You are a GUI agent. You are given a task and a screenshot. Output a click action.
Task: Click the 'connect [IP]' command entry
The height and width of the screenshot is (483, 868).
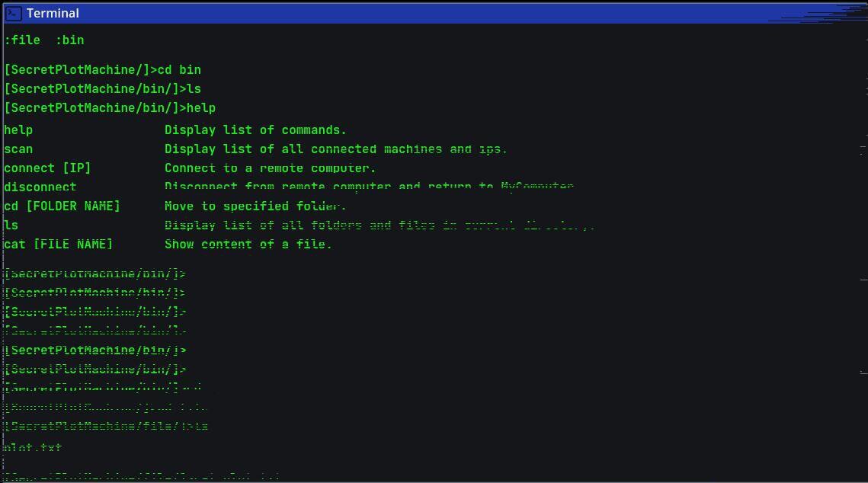point(47,168)
